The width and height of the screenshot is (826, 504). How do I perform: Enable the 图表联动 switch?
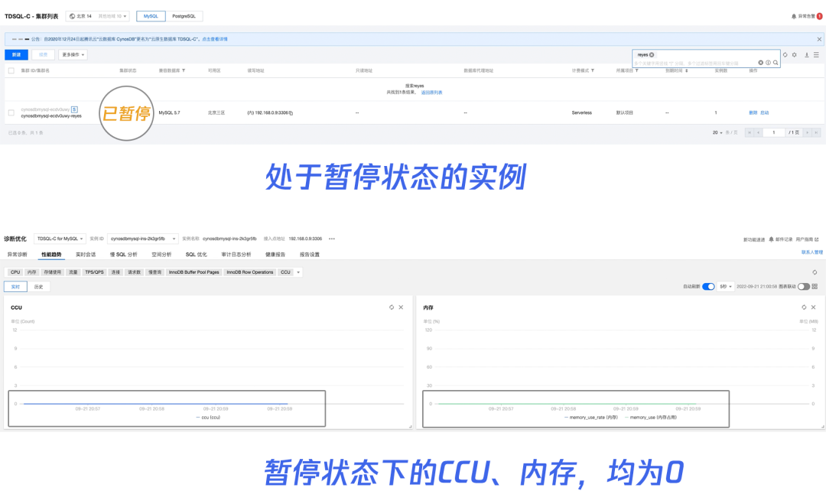(x=803, y=287)
